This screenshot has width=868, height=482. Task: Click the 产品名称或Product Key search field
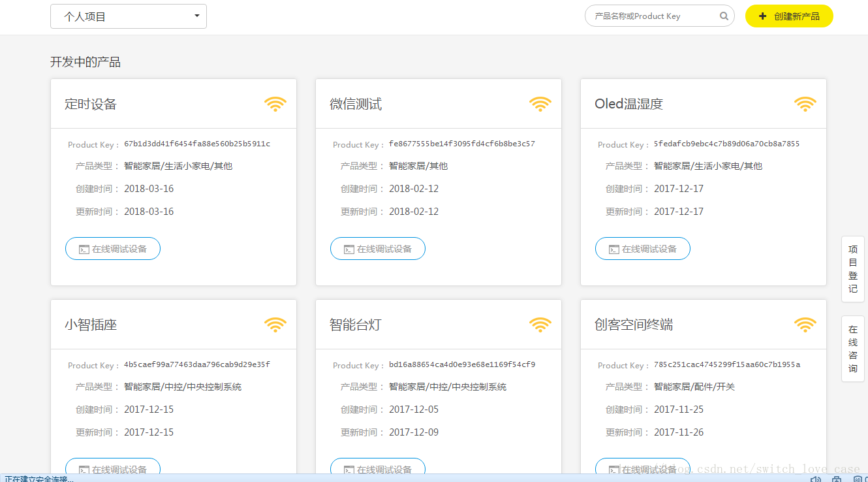[x=653, y=15]
